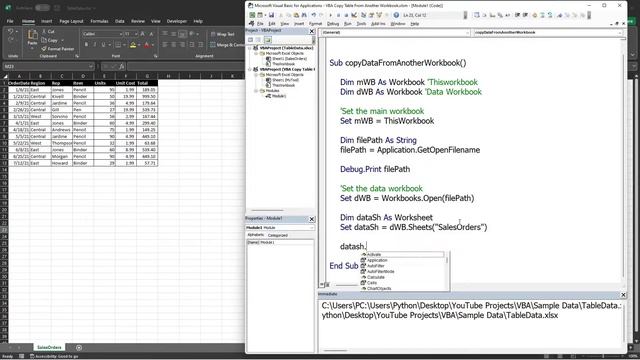640x360 pixels.
Task: Click the Break pause icon in VBA toolbar
Action: [x=338, y=15]
